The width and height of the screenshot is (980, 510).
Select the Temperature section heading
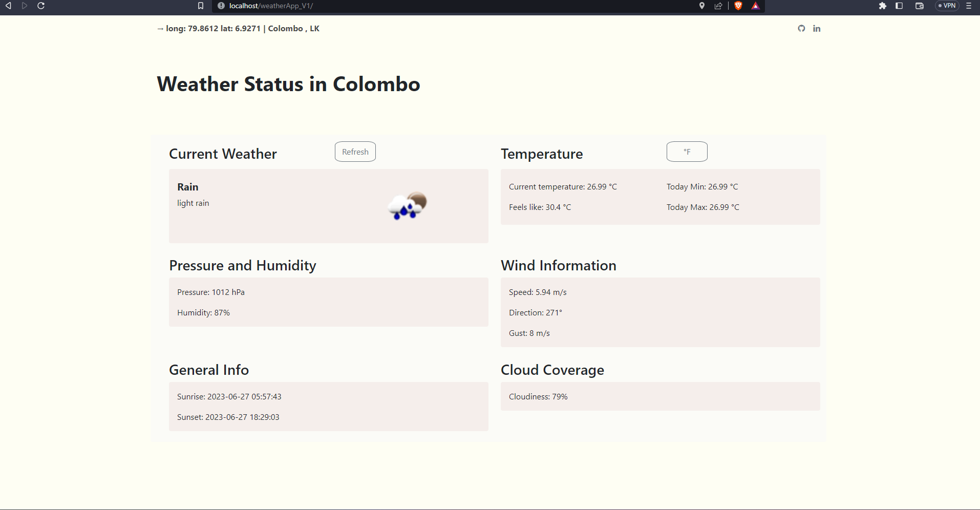(541, 154)
